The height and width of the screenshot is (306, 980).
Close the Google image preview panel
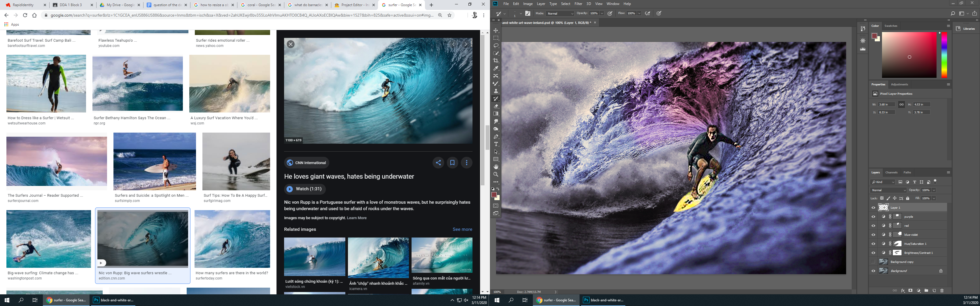[x=291, y=44]
